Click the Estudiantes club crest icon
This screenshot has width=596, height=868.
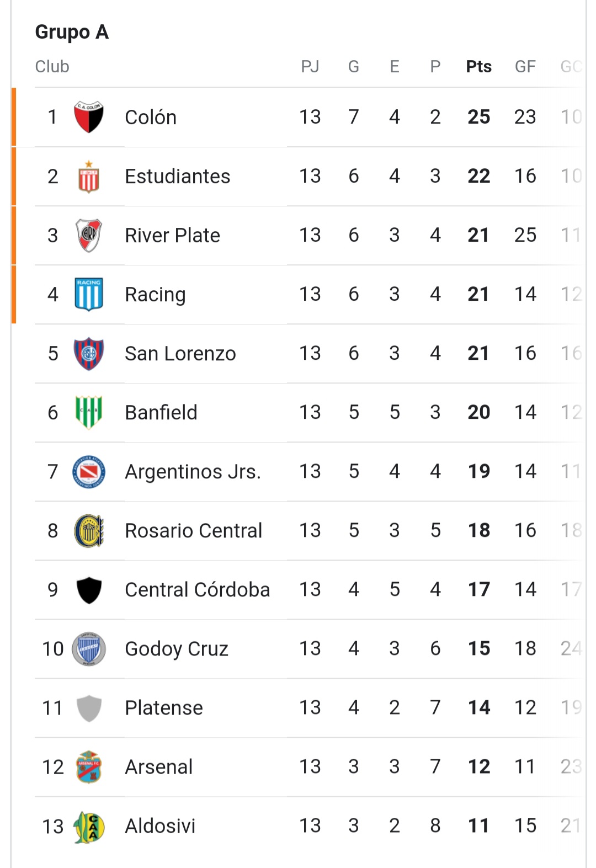(x=89, y=177)
